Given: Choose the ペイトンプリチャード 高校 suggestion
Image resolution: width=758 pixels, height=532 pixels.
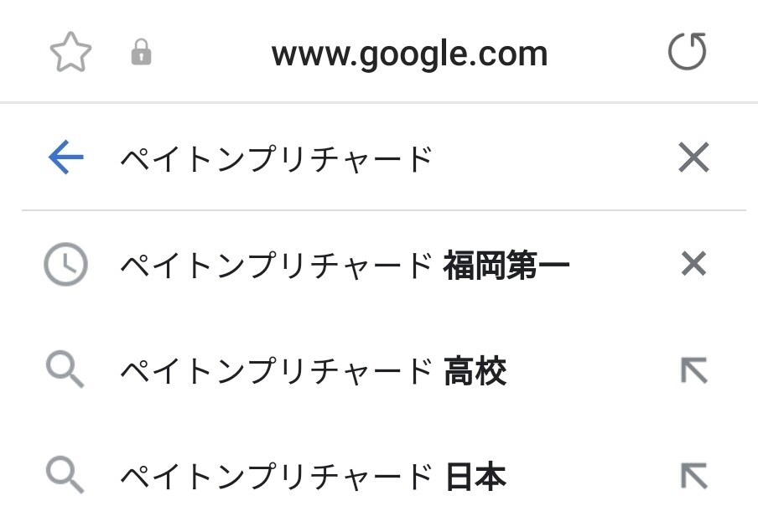Looking at the screenshot, I should pos(312,371).
